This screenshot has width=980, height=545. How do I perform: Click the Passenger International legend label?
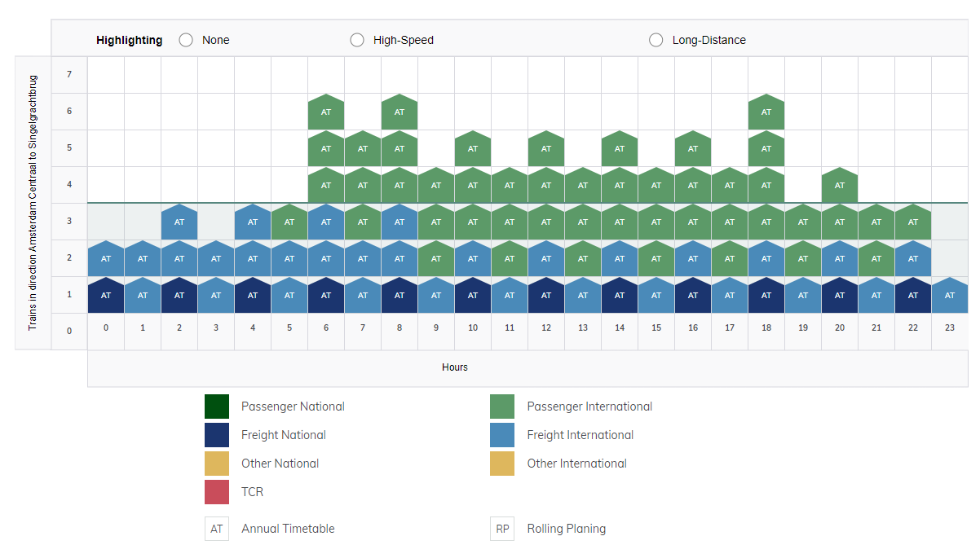point(589,407)
